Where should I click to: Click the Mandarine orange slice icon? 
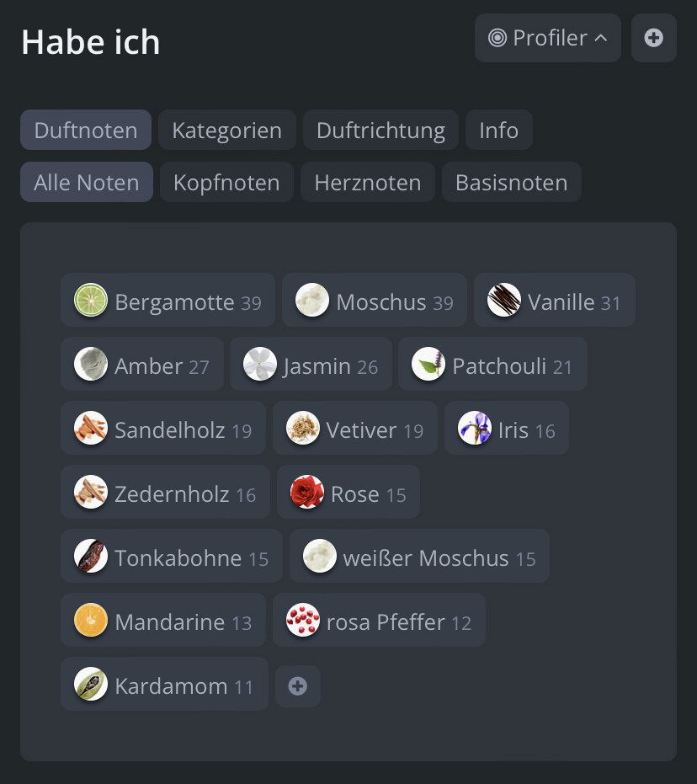click(90, 620)
